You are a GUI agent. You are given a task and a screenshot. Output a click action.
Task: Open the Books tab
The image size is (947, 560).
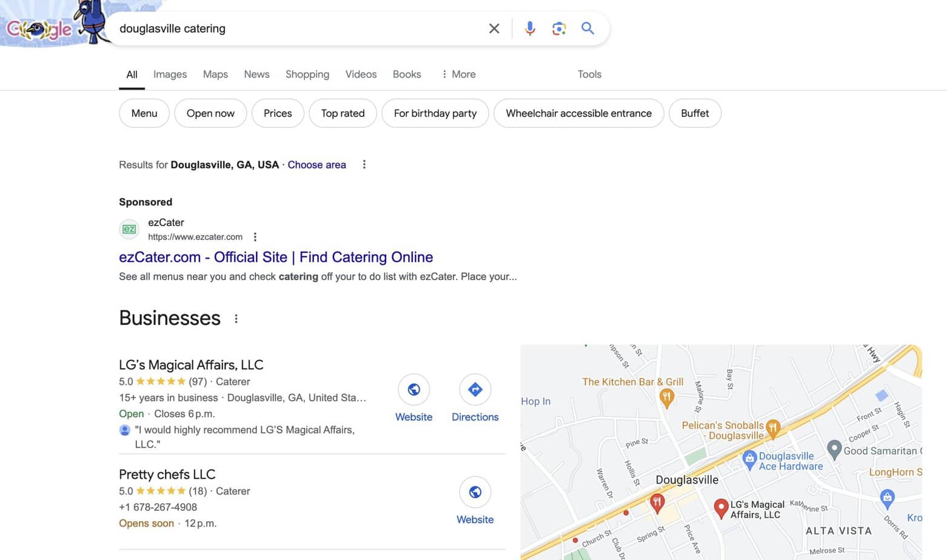point(407,75)
